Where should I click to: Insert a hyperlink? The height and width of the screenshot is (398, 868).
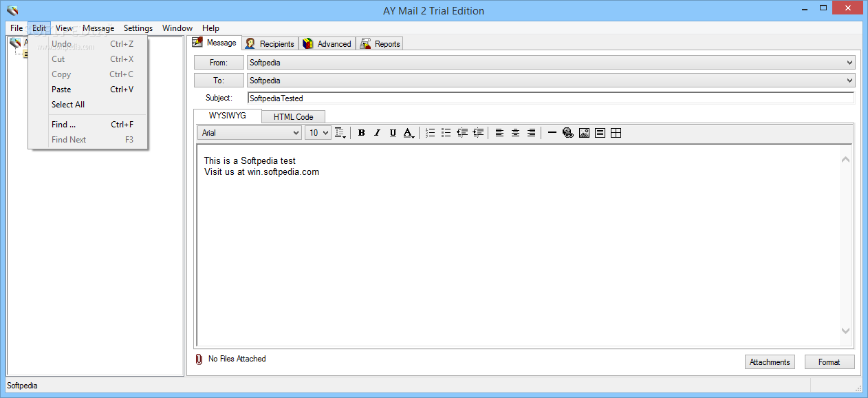pos(568,133)
